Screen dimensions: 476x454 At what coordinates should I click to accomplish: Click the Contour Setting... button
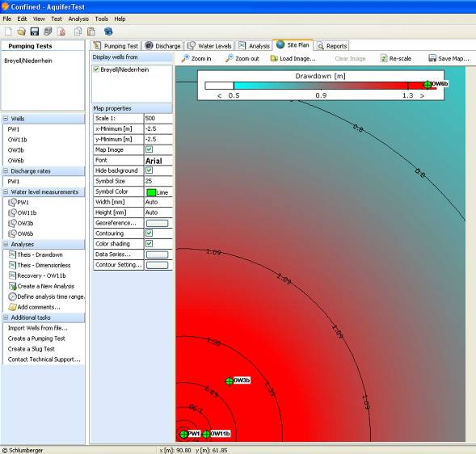(x=157, y=265)
